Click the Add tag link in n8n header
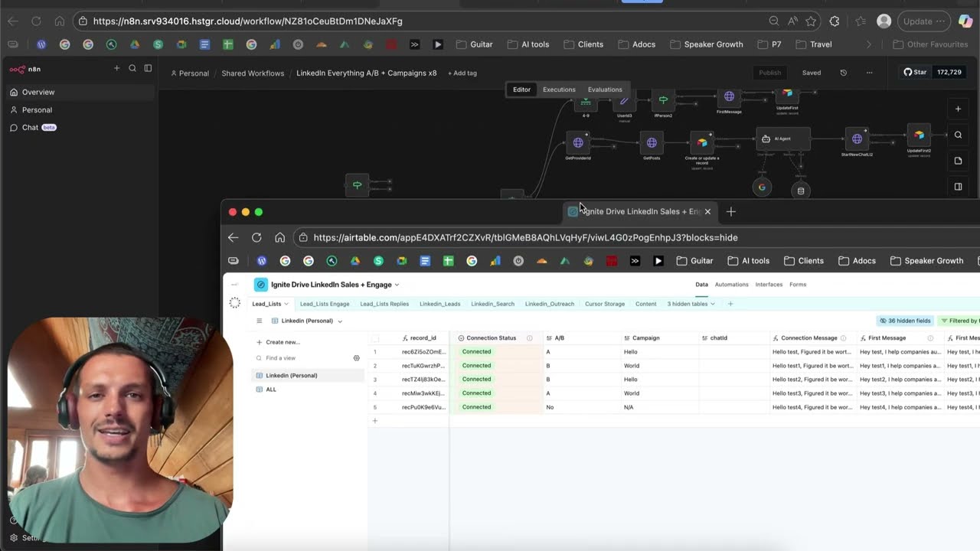 [462, 73]
